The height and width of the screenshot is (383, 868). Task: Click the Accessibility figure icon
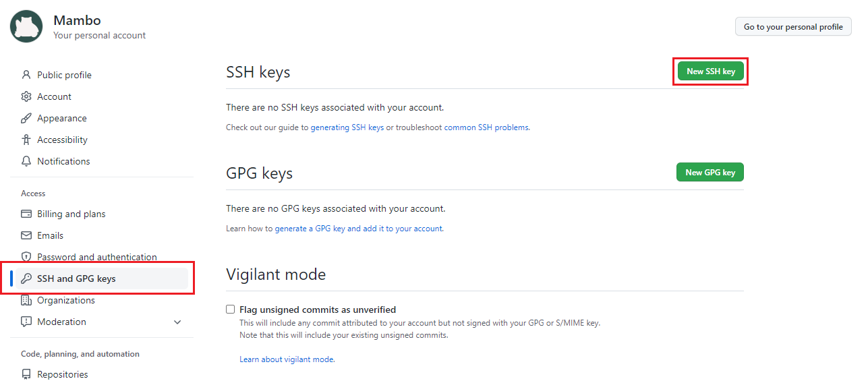coord(26,140)
